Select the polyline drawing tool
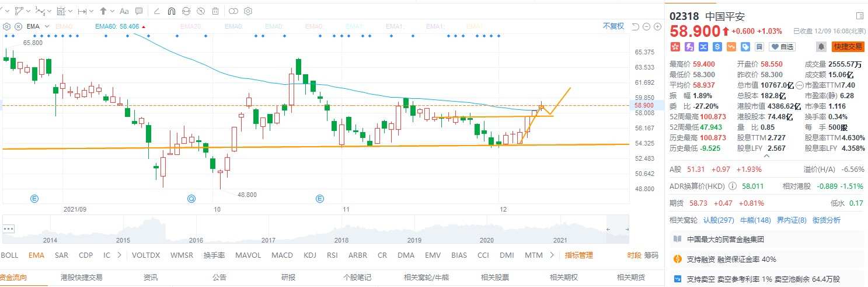868x287 pixels. [18, 11]
